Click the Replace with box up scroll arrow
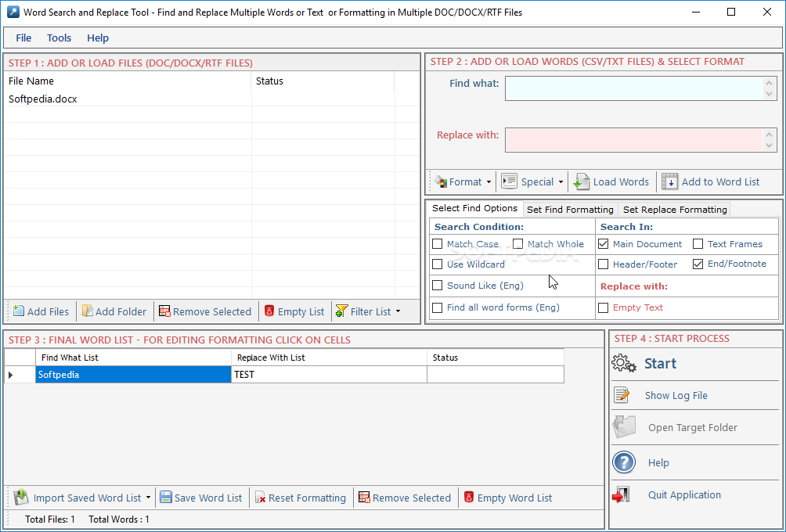Screen dimensions: 786x532 (x=770, y=134)
